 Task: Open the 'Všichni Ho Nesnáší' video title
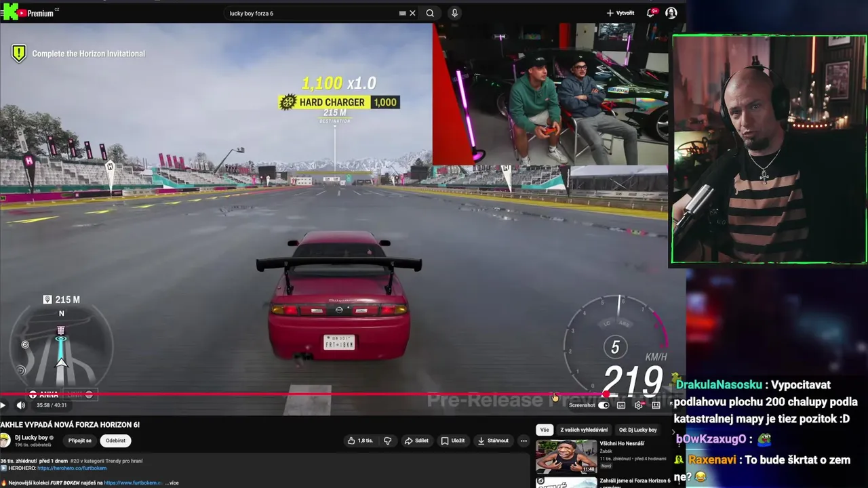622,443
